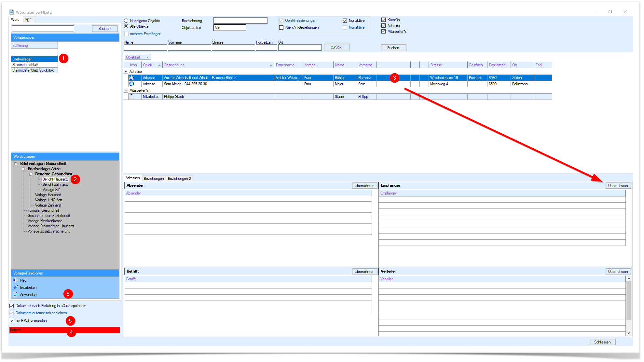Open the Objektstatus 'Alle' combo box
The image size is (644, 362).
[230, 28]
